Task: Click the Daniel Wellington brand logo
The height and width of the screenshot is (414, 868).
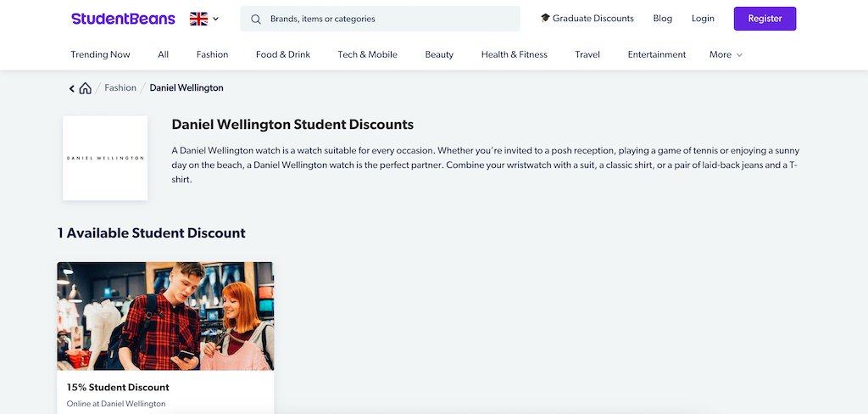Action: tap(105, 158)
